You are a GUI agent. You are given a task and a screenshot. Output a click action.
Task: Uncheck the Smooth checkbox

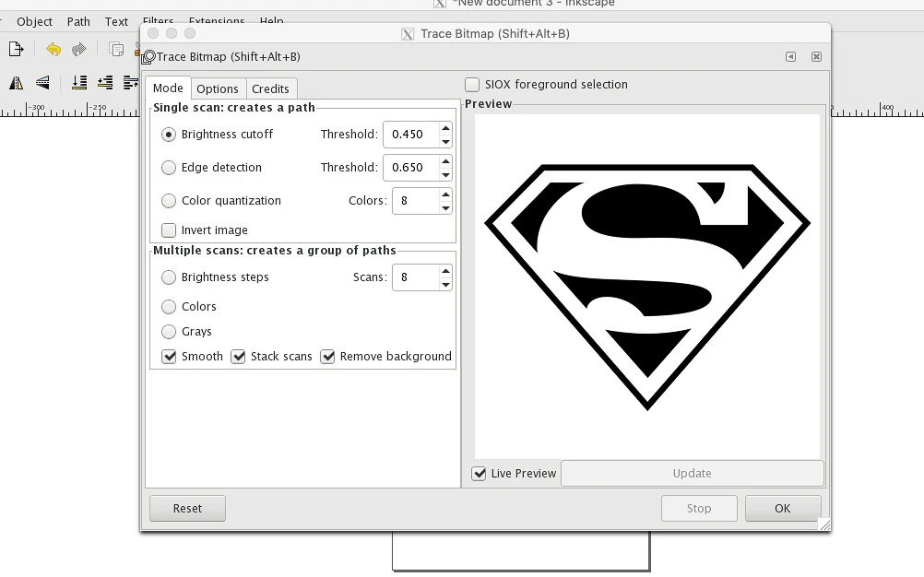(169, 357)
